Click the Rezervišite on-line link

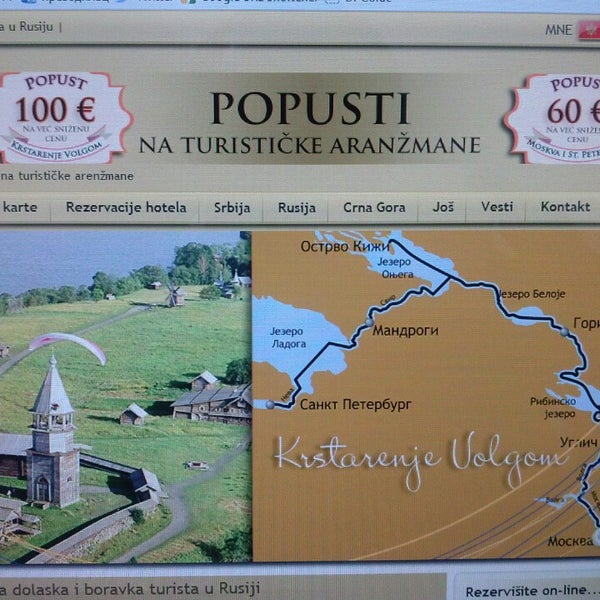[532, 591]
